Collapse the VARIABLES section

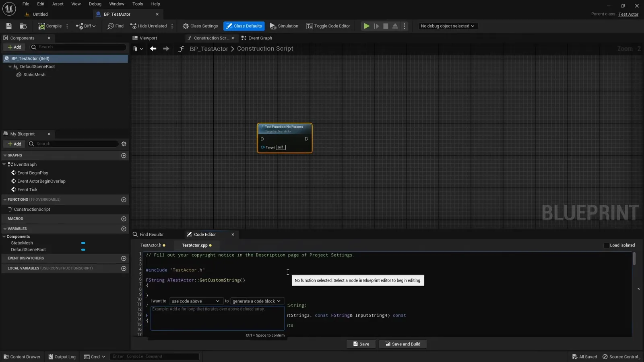coord(5,229)
